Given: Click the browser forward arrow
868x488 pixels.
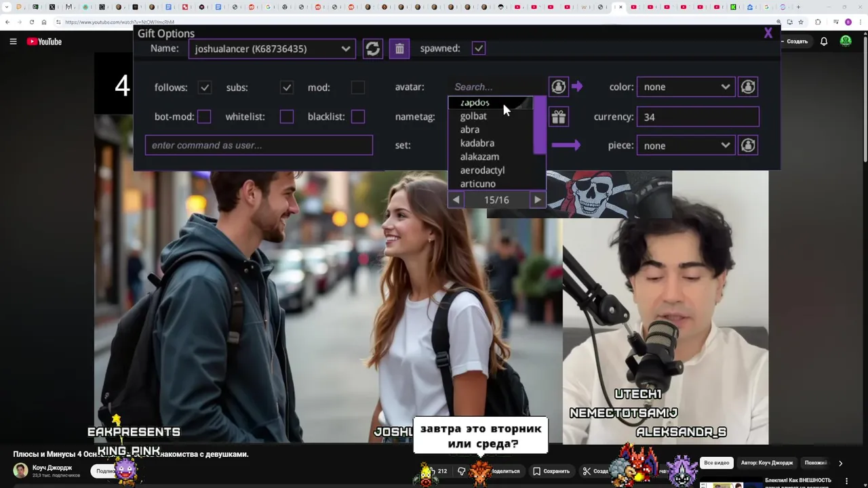Looking at the screenshot, I should 19,22.
